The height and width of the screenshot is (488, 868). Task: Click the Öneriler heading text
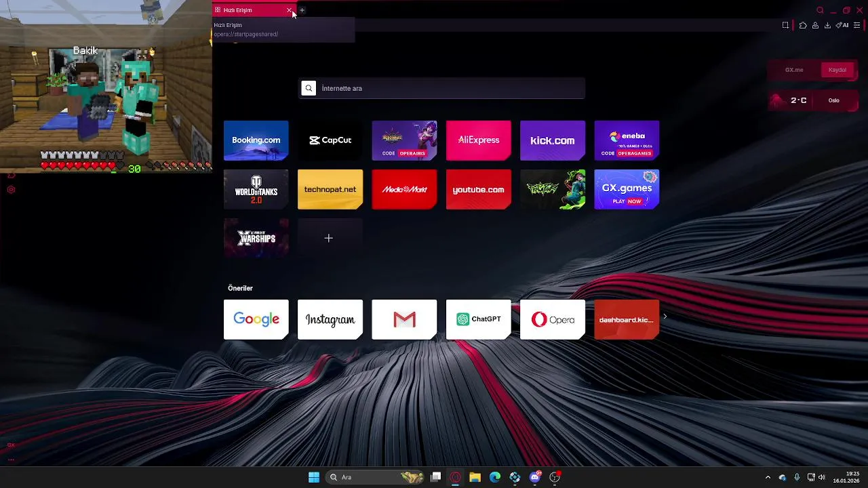(x=240, y=288)
